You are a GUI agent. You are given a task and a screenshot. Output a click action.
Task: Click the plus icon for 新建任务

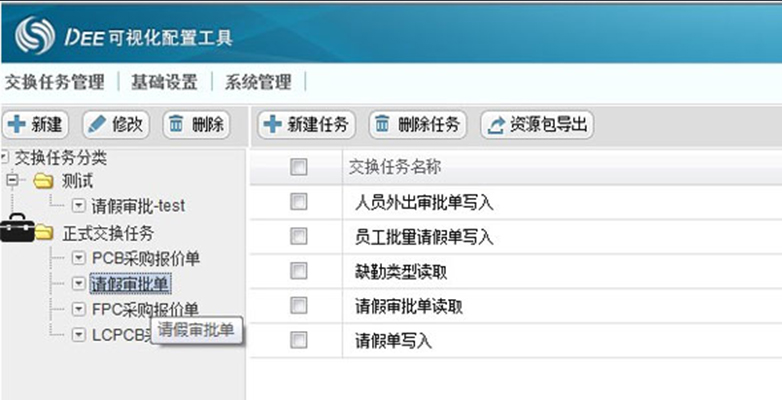pyautogui.click(x=272, y=125)
